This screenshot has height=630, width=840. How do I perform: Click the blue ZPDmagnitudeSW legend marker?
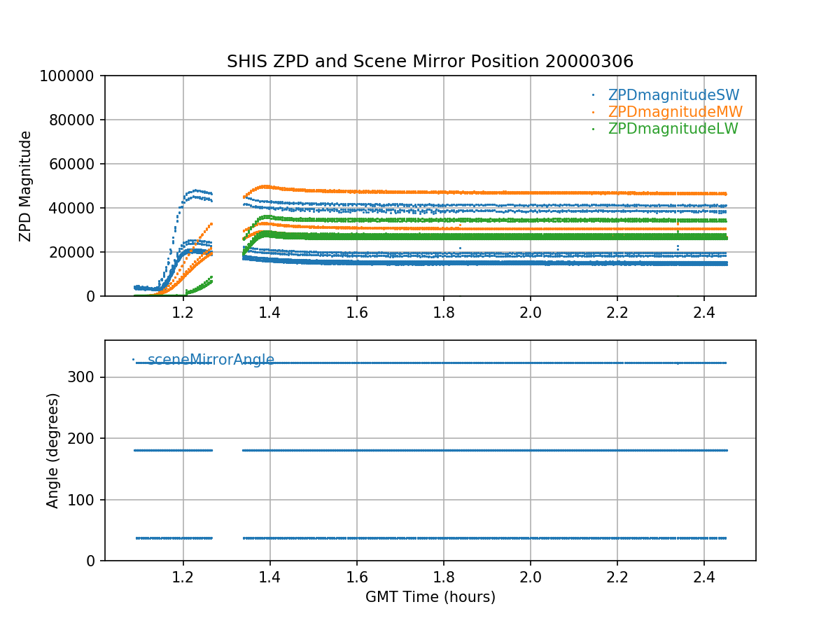[x=593, y=95]
